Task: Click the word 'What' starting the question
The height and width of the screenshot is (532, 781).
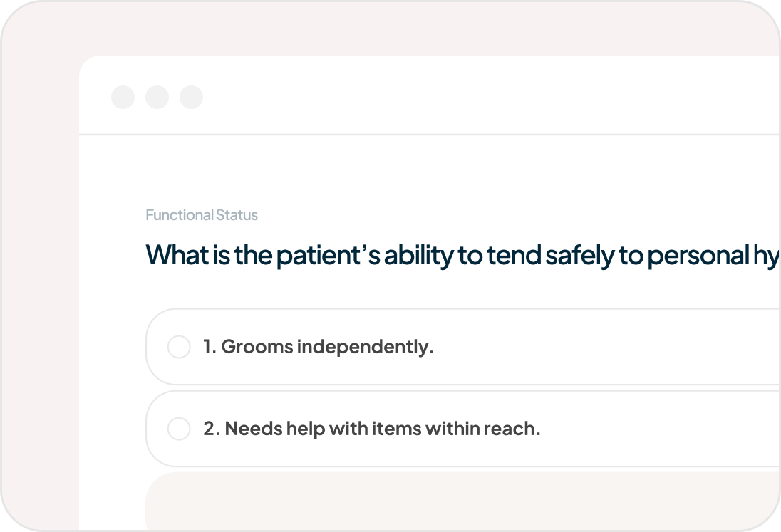Action: [177, 255]
